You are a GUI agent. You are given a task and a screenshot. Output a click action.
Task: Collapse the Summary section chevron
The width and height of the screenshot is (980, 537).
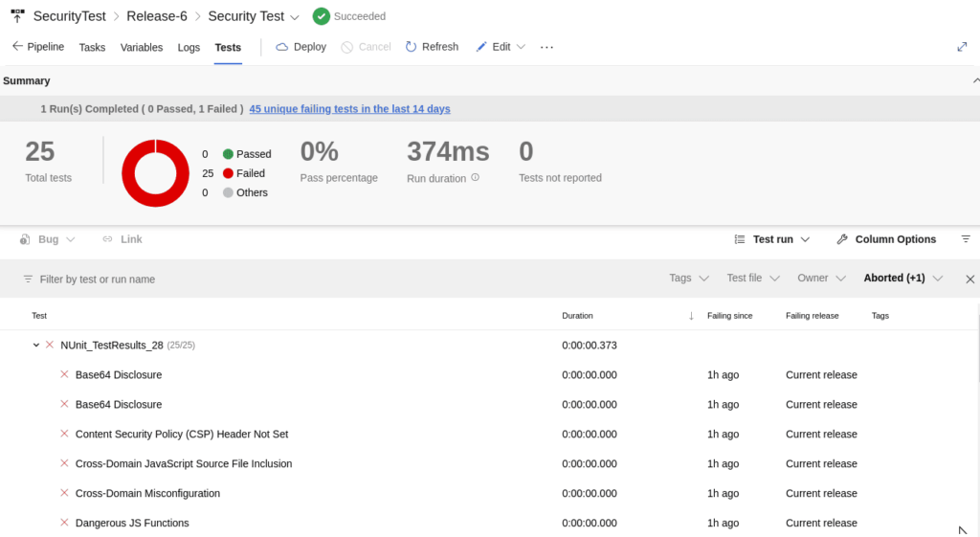pyautogui.click(x=975, y=80)
